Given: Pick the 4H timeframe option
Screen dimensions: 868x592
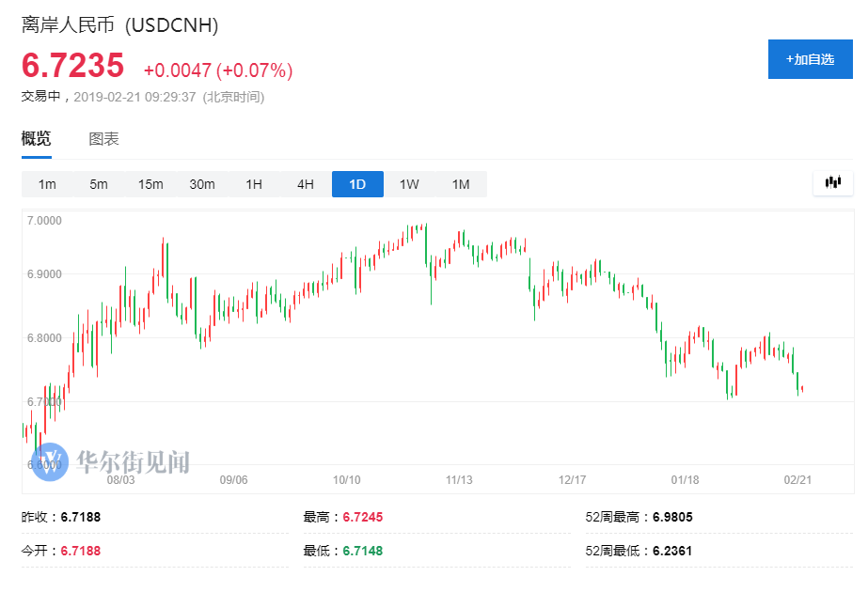Looking at the screenshot, I should click(306, 184).
